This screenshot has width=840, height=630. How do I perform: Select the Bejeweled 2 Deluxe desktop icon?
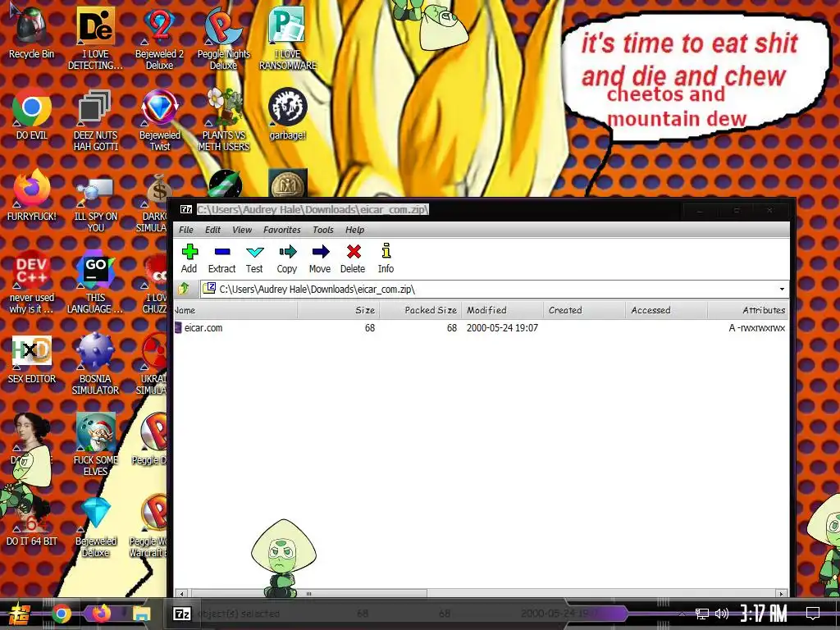tap(160, 38)
